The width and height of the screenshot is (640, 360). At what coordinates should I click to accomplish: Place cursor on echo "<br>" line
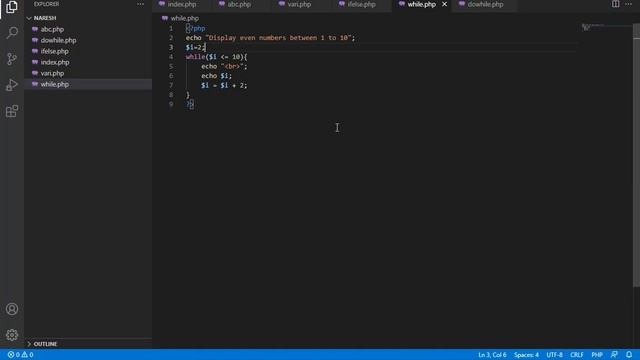click(224, 66)
